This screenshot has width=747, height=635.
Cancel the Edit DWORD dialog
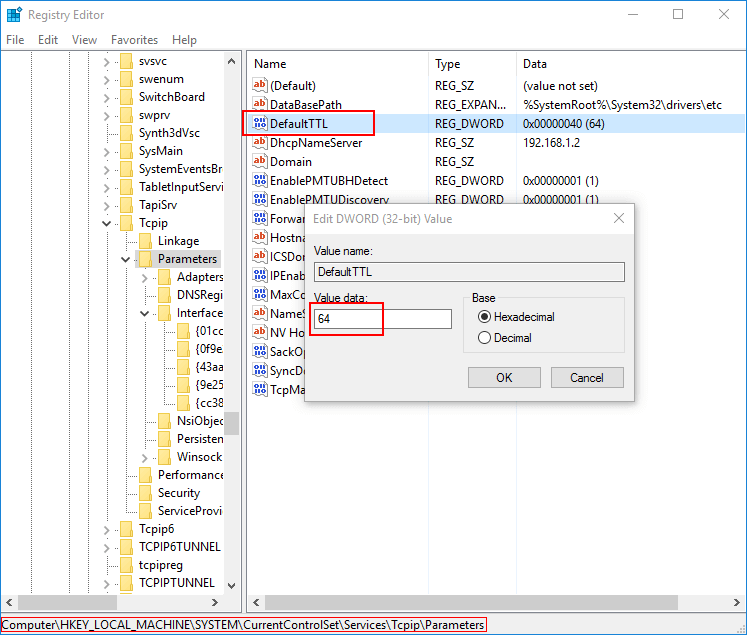587,378
